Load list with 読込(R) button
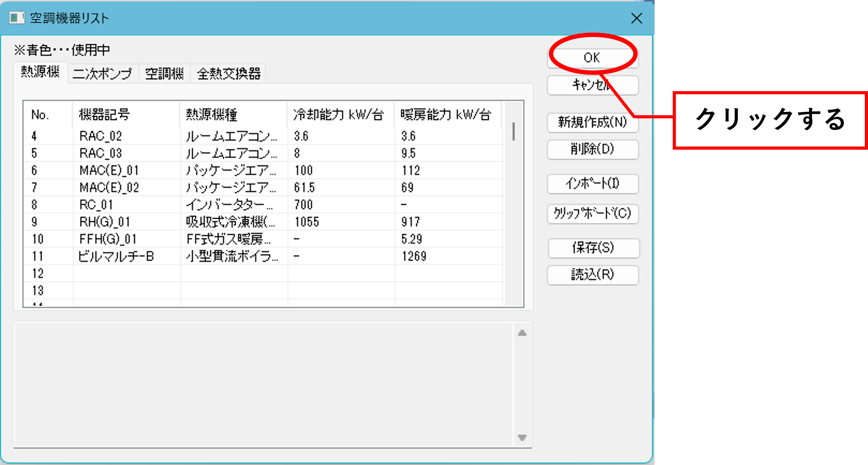 pos(593,275)
